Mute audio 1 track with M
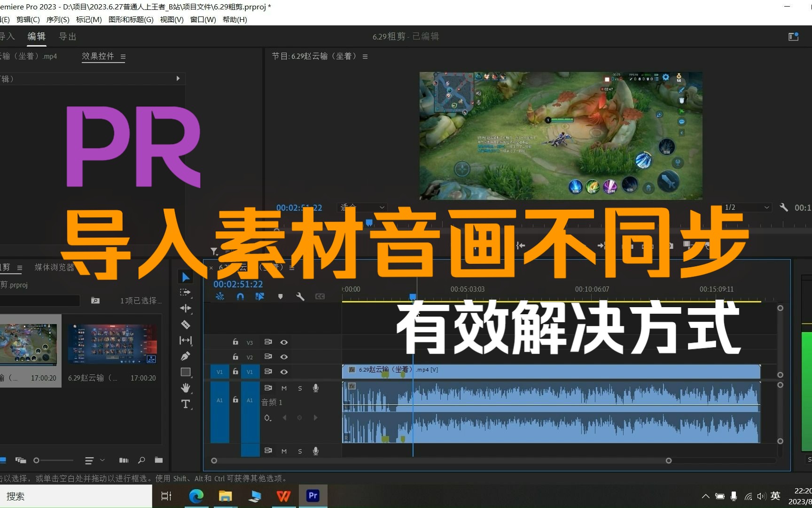 pyautogui.click(x=284, y=388)
